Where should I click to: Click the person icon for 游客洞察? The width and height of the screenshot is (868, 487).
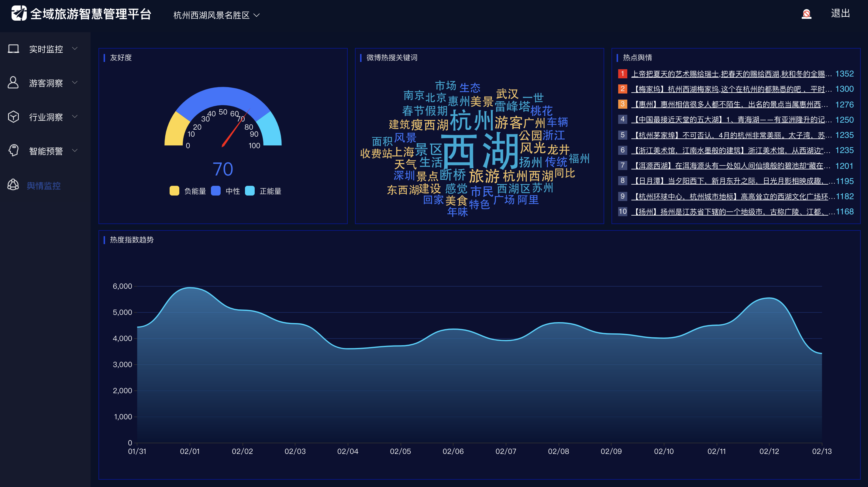pyautogui.click(x=13, y=83)
